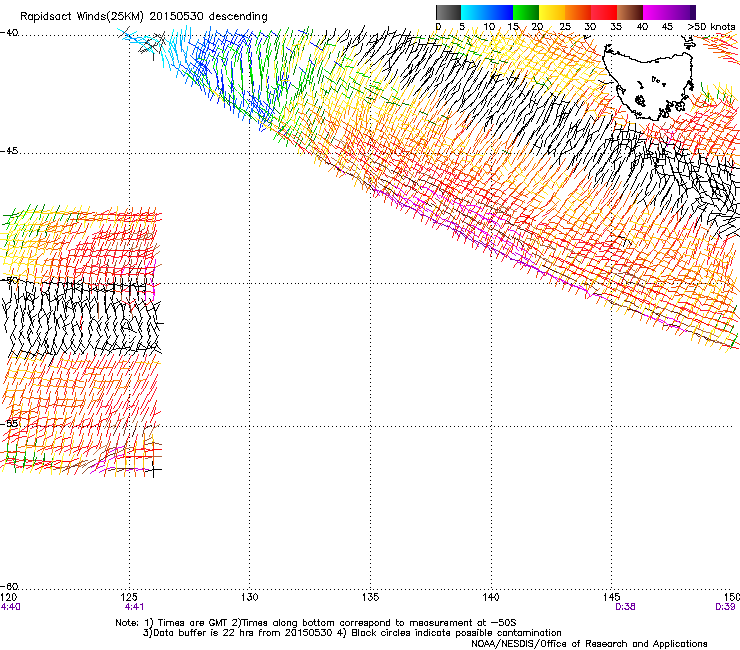
Task: Click the '-40' latitude label
Action: pos(9,33)
